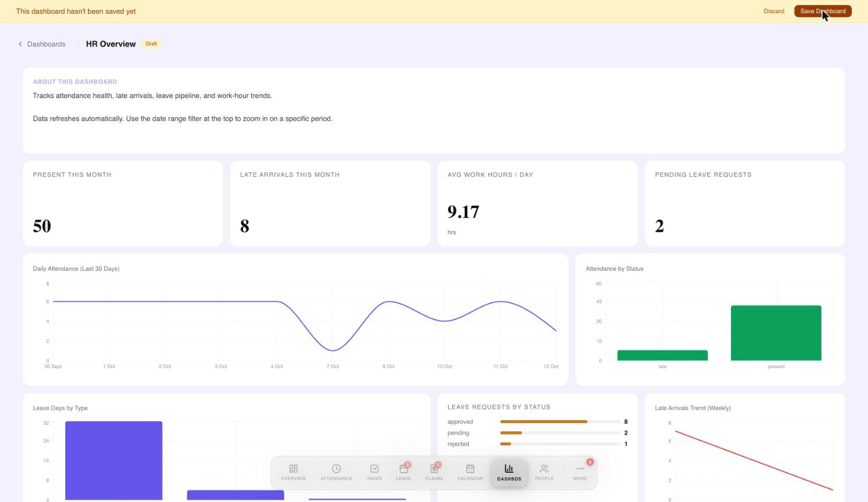Click Late Arrivals Trend (Weekly) title
Screen dimensions: 868x502
click(693, 408)
